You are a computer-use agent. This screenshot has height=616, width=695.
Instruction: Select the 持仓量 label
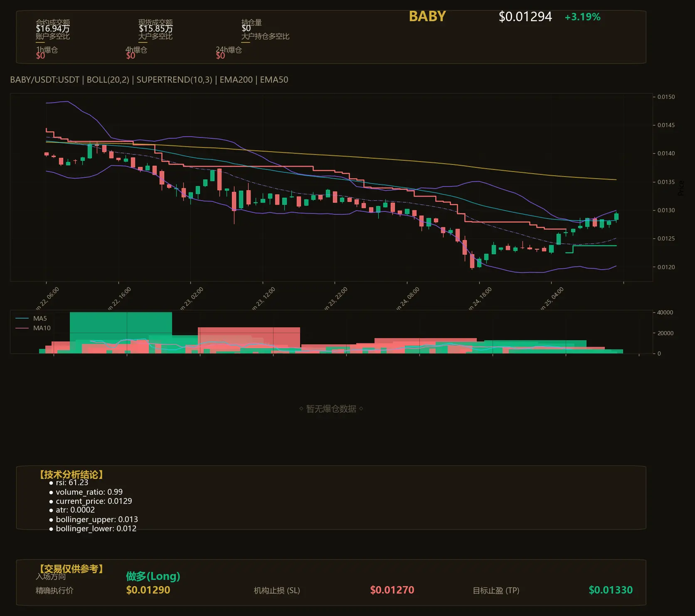coord(251,22)
